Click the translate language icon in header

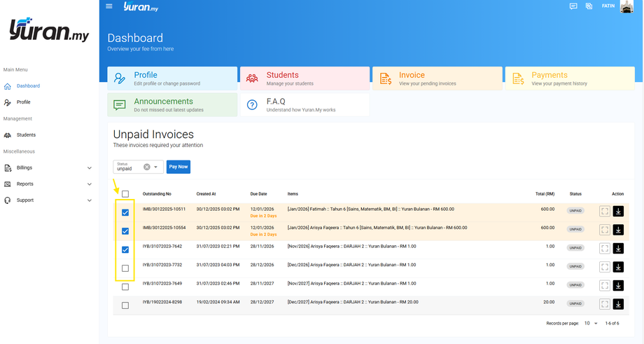(x=589, y=6)
